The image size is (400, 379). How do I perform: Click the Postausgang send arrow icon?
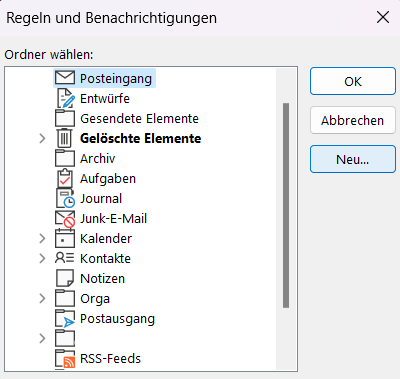click(65, 319)
